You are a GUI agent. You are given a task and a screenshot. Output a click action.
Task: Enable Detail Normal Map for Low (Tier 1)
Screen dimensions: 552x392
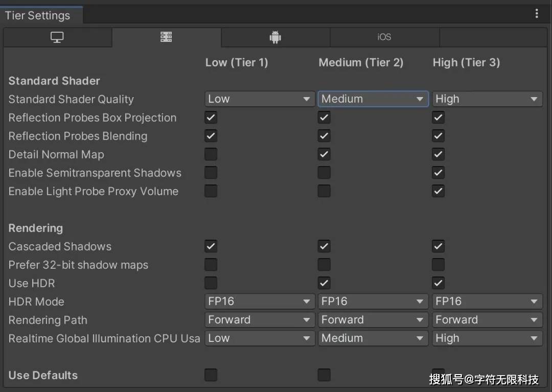(211, 154)
